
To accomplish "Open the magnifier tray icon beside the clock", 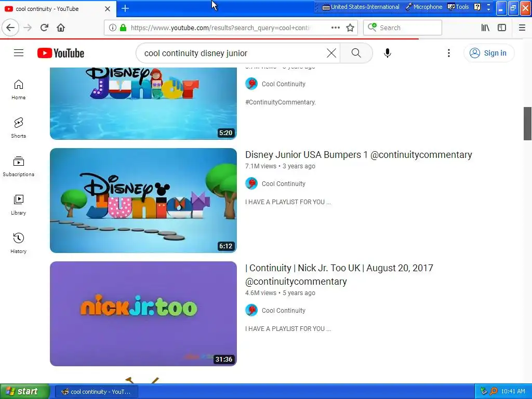I will [494, 392].
